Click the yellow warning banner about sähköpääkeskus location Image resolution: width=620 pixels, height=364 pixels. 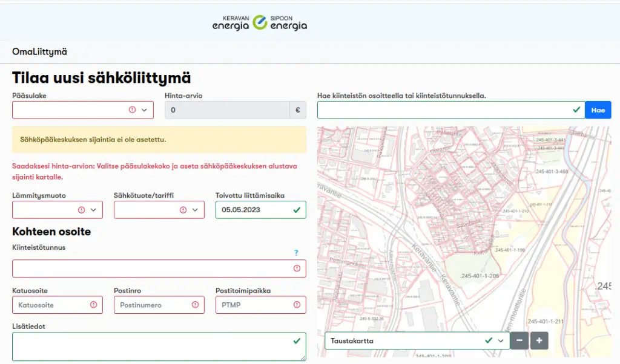pyautogui.click(x=159, y=140)
